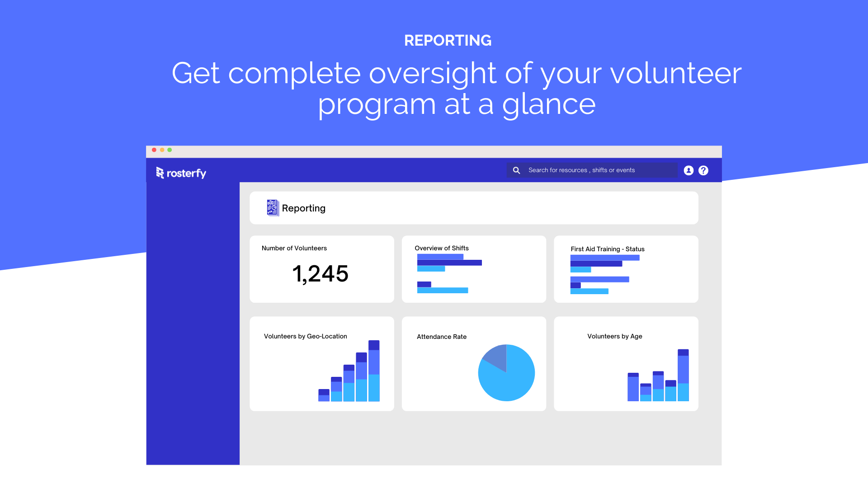This screenshot has width=868, height=488.
Task: Open the user profile icon
Action: point(689,170)
